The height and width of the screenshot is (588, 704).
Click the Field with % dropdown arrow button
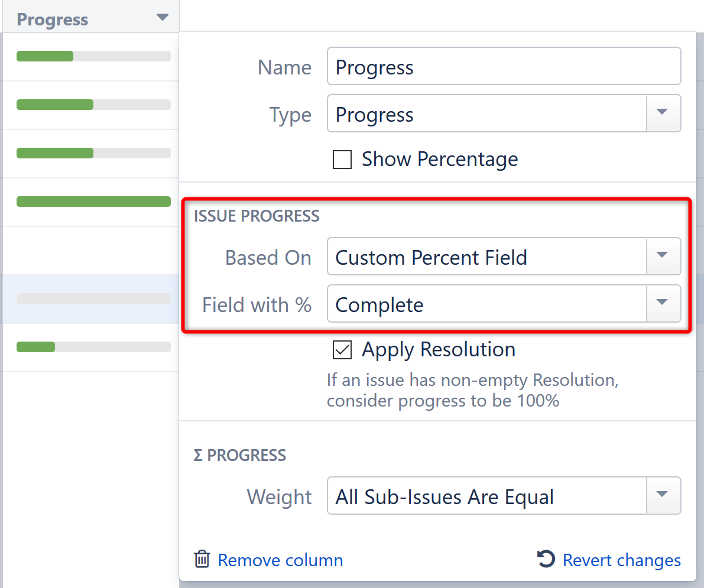(664, 304)
